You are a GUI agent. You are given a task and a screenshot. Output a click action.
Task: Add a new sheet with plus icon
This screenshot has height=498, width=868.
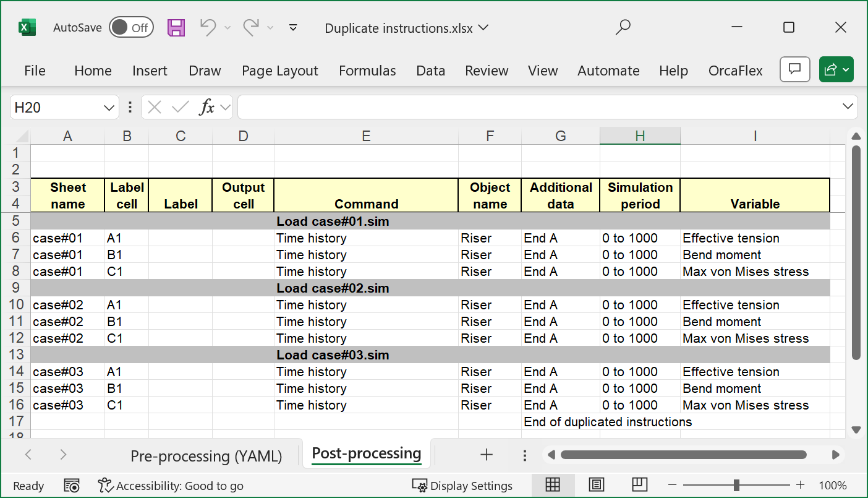coord(487,455)
